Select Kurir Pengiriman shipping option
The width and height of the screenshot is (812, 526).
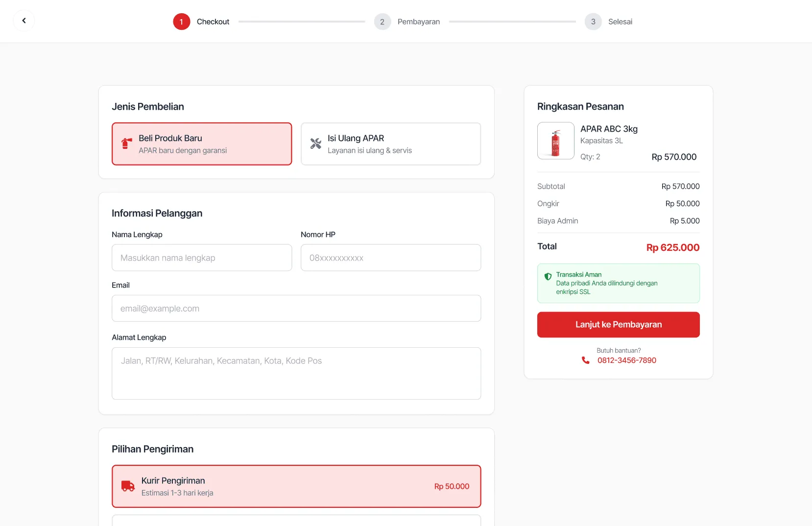(x=296, y=486)
